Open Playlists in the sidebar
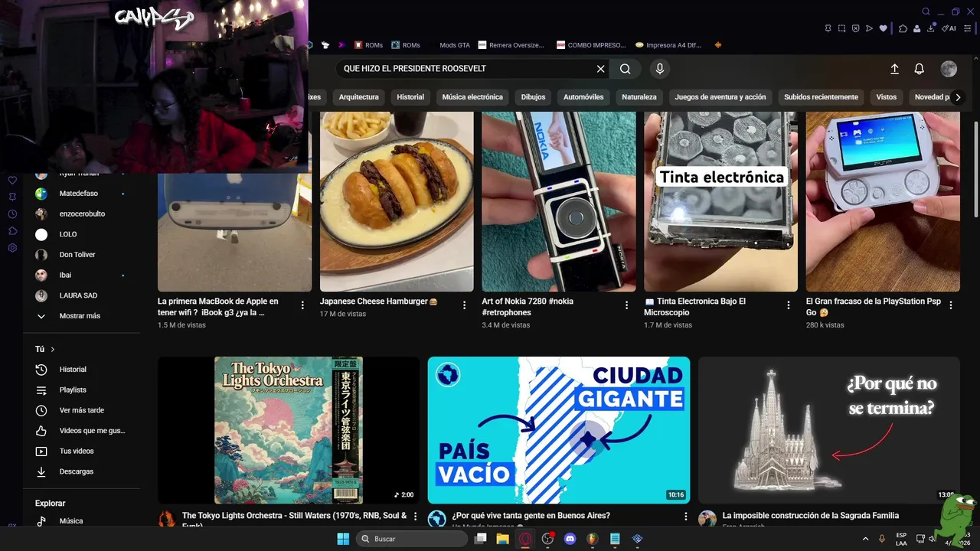980x551 pixels. click(x=82, y=390)
